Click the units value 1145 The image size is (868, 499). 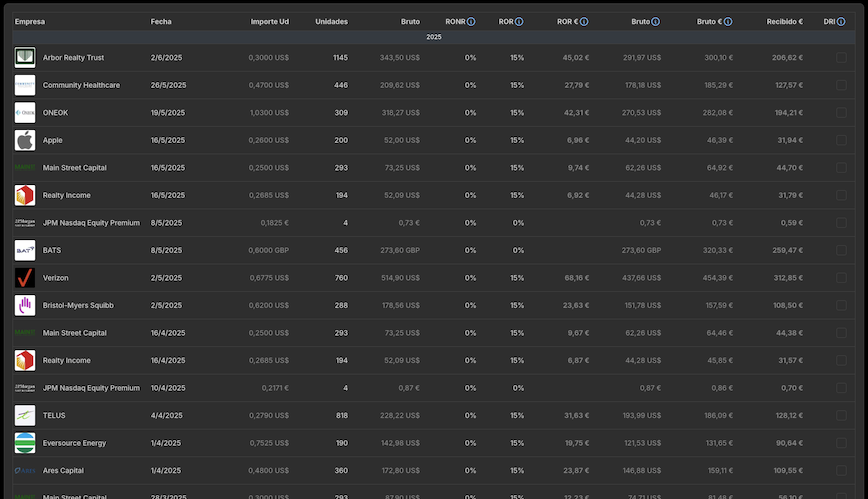340,58
